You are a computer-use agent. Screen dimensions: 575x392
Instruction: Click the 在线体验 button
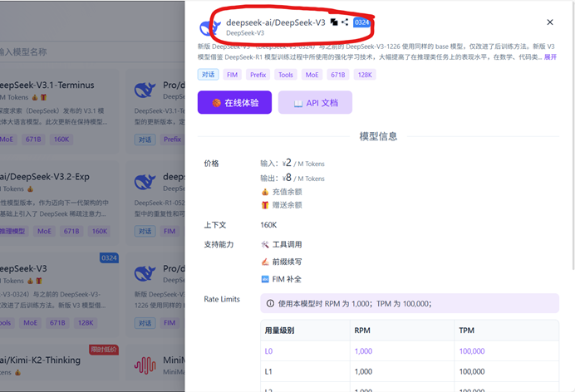234,103
